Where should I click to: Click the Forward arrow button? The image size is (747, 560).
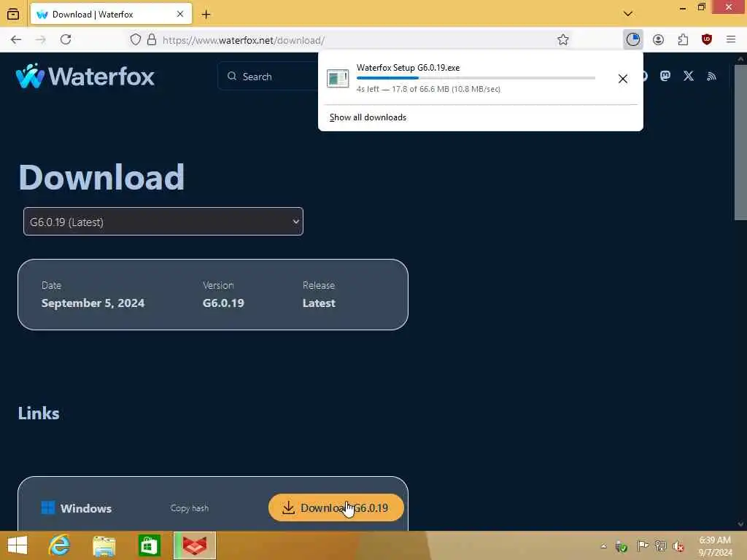[41, 39]
